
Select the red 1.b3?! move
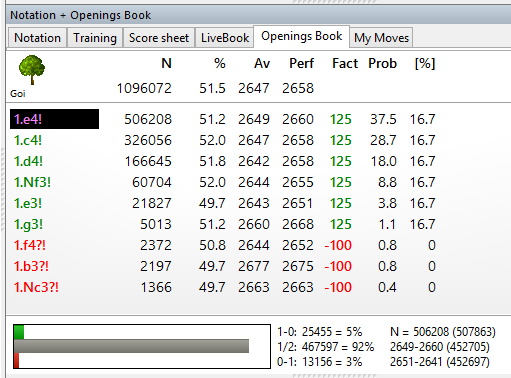(x=31, y=266)
